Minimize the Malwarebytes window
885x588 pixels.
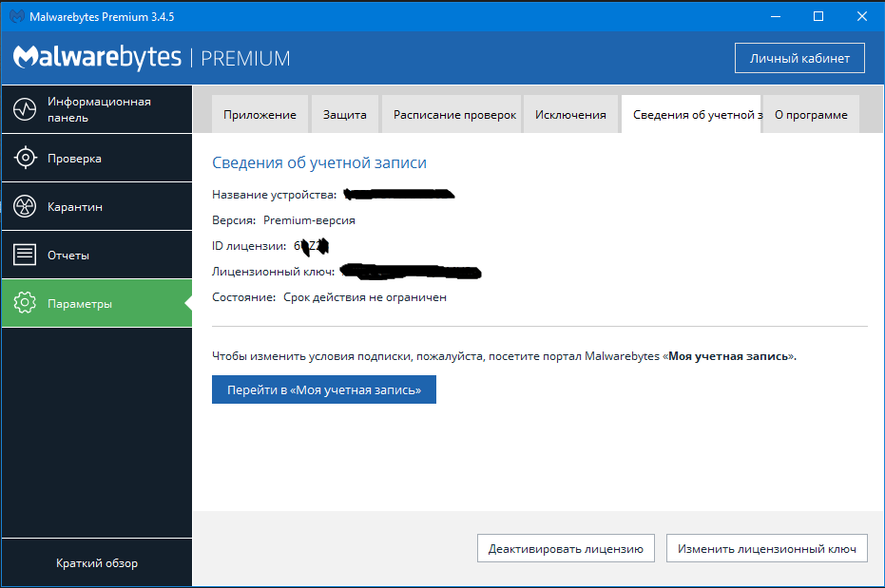coord(776,16)
